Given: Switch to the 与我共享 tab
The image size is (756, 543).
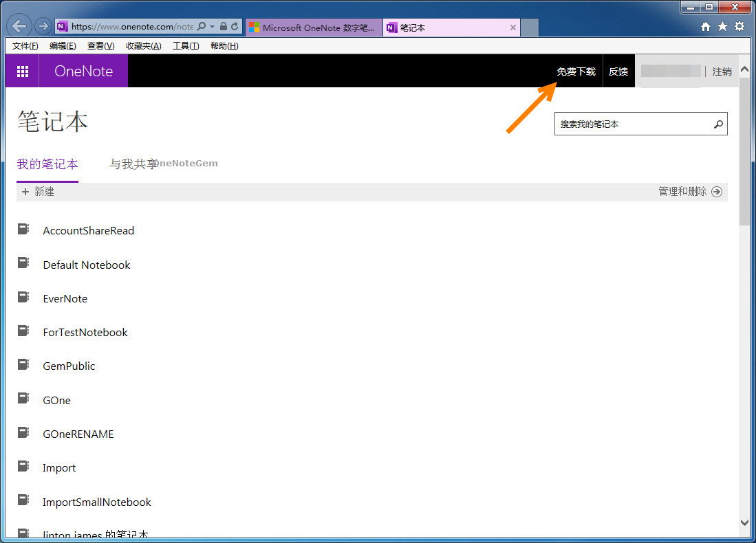Looking at the screenshot, I should click(x=133, y=164).
